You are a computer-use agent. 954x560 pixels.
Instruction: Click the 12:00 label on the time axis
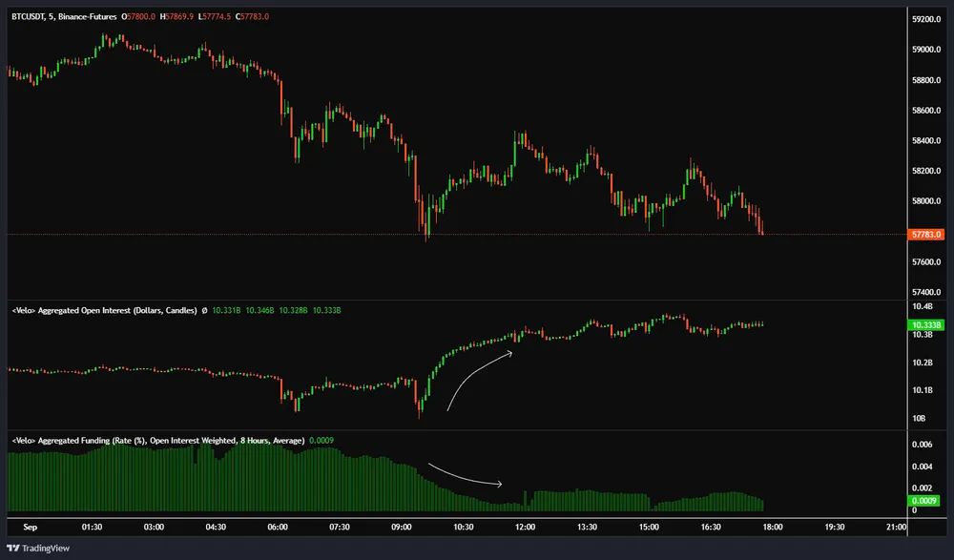525,526
